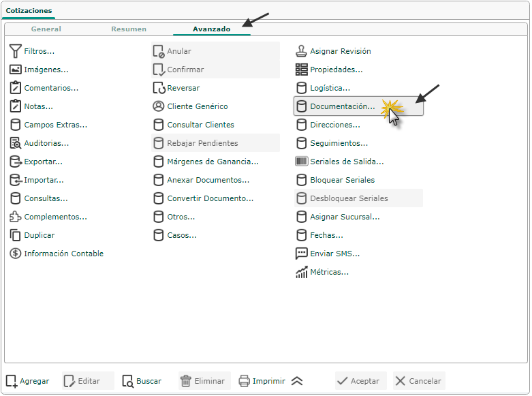The width and height of the screenshot is (532, 396).
Task: Click the Notas clipboard icon
Action: point(15,106)
